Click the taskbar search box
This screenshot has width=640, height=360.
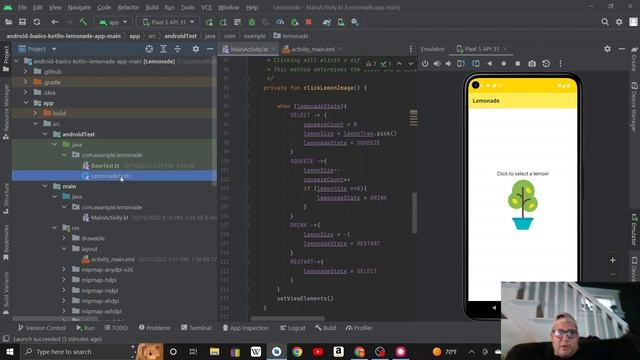tap(76, 351)
